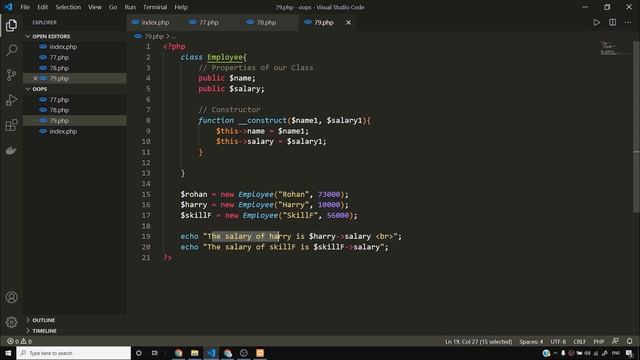Click the Employee class name on line 2

(x=224, y=57)
